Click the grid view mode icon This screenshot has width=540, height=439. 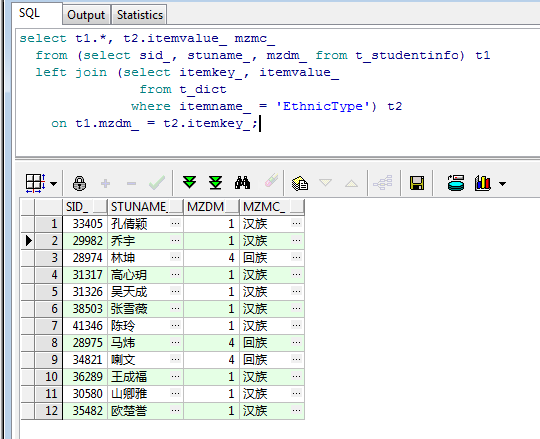point(35,183)
